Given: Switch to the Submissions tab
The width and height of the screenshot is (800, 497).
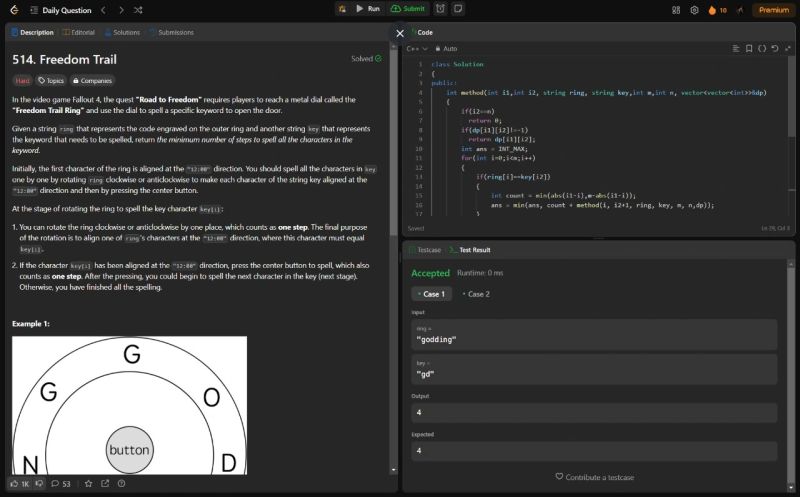Looking at the screenshot, I should (x=171, y=32).
